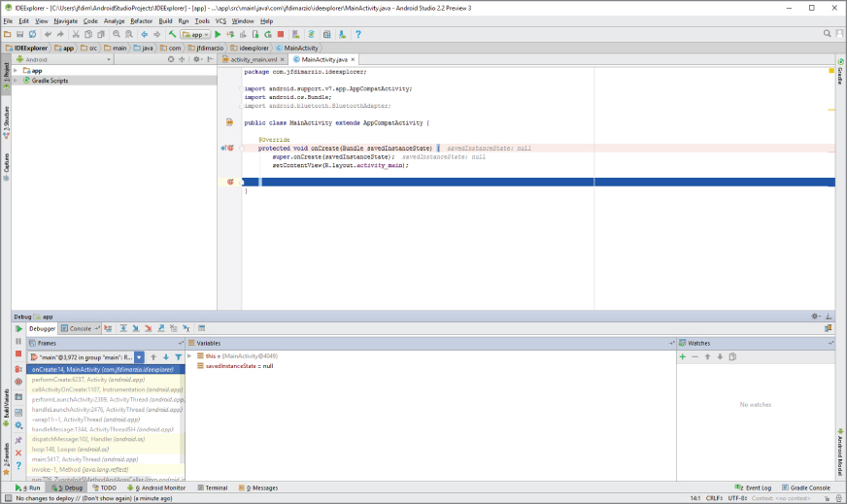
Task: Click the green Run app button
Action: tap(218, 34)
